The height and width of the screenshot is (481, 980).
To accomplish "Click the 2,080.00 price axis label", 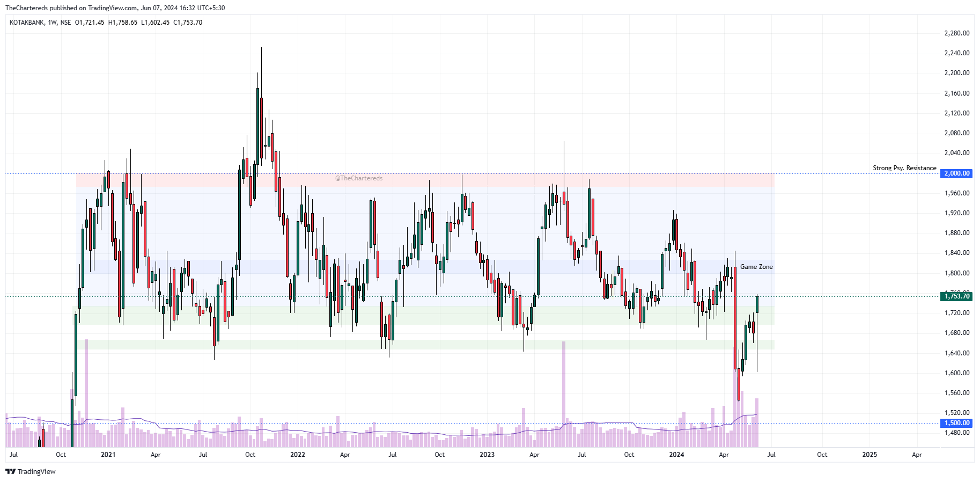I will point(957,133).
